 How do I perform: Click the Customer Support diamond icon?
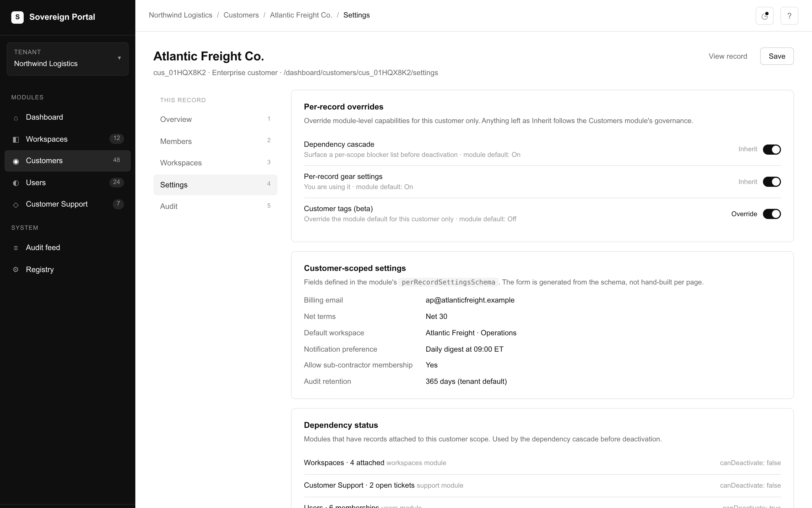coord(16,205)
